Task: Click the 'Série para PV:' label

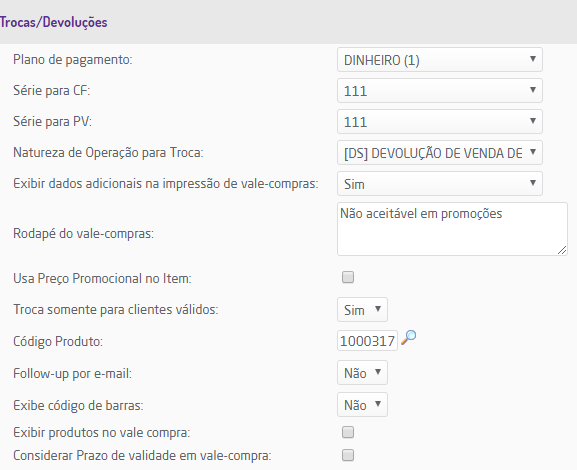Action: 52,121
